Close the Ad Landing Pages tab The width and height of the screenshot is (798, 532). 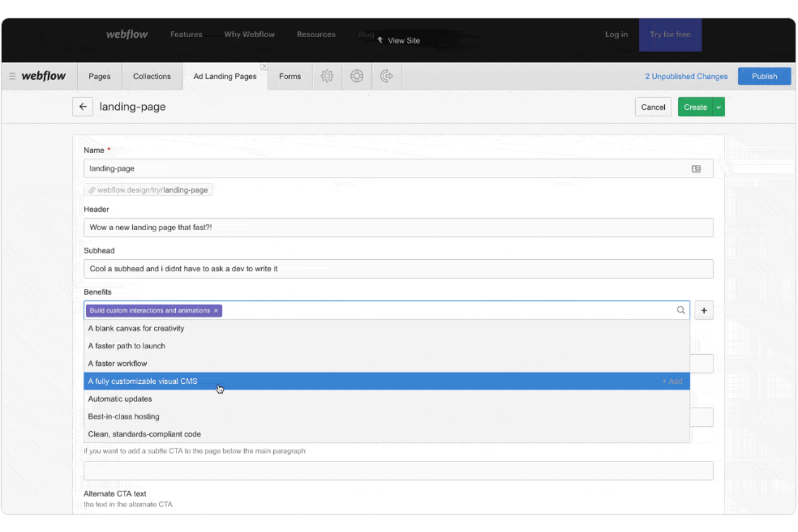(264, 66)
